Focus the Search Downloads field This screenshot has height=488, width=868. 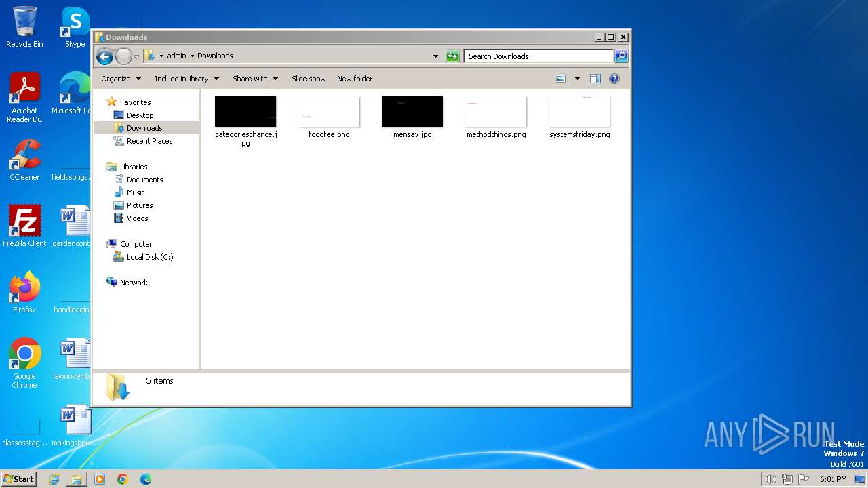[538, 56]
